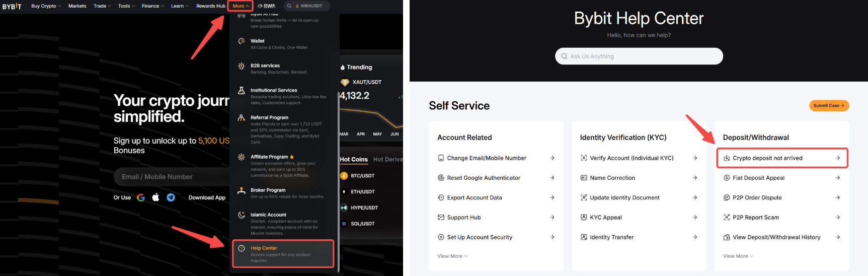Image resolution: width=868 pixels, height=276 pixels.
Task: Click the Wallet icon
Action: tap(242, 41)
